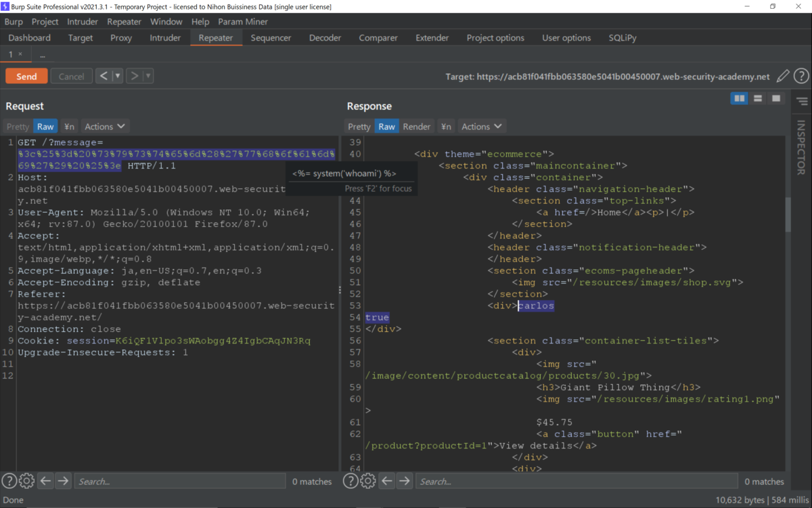This screenshot has height=508, width=812.
Task: Open the Help menu
Action: 200,22
